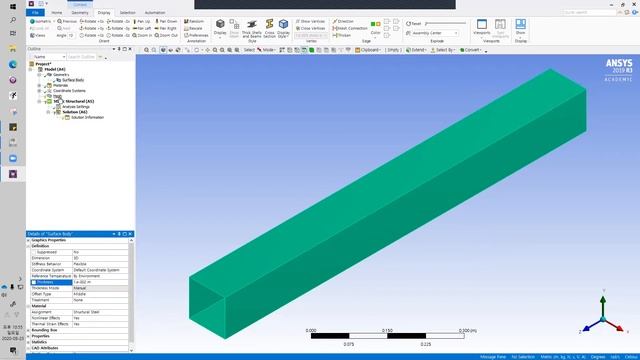Image resolution: width=640 pixels, height=360 pixels.
Task: Select Static Structural (A5) node
Action: point(73,101)
